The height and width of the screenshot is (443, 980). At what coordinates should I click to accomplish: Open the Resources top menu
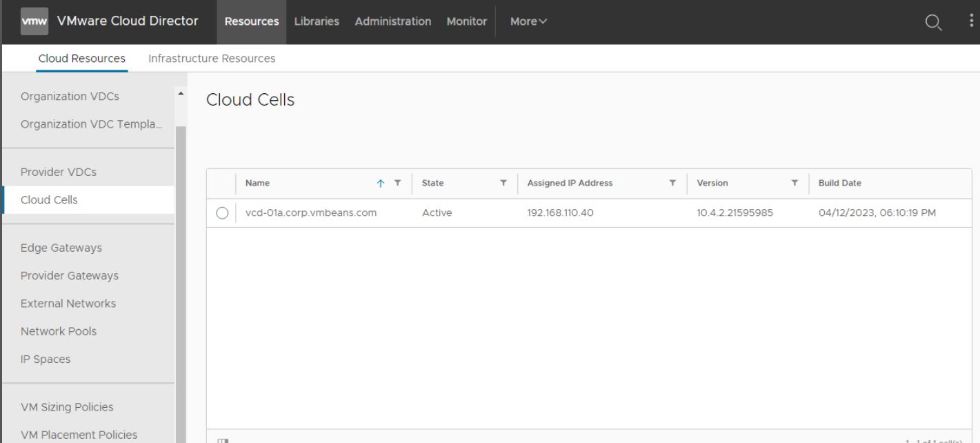tap(252, 21)
